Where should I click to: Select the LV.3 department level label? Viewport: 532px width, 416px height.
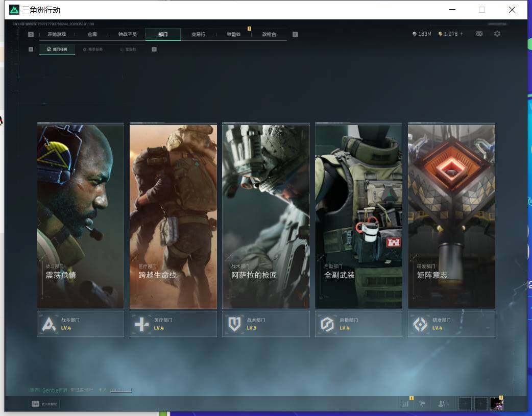point(252,328)
